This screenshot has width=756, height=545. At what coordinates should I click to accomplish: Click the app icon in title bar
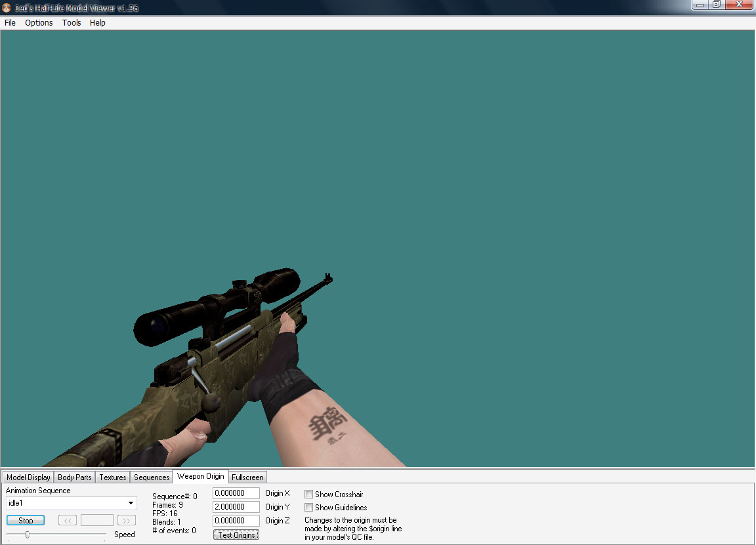click(7, 8)
